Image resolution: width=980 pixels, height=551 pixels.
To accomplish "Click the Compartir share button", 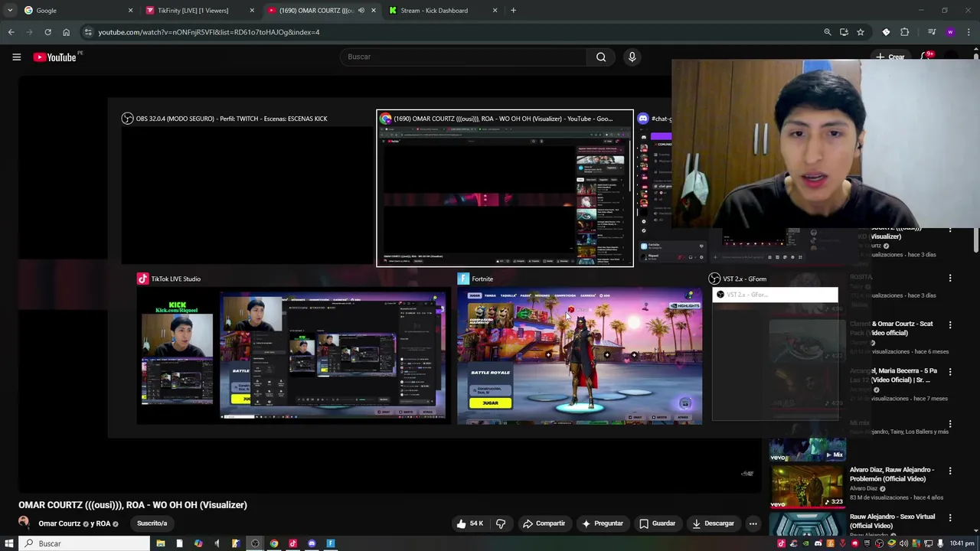I will click(x=544, y=523).
